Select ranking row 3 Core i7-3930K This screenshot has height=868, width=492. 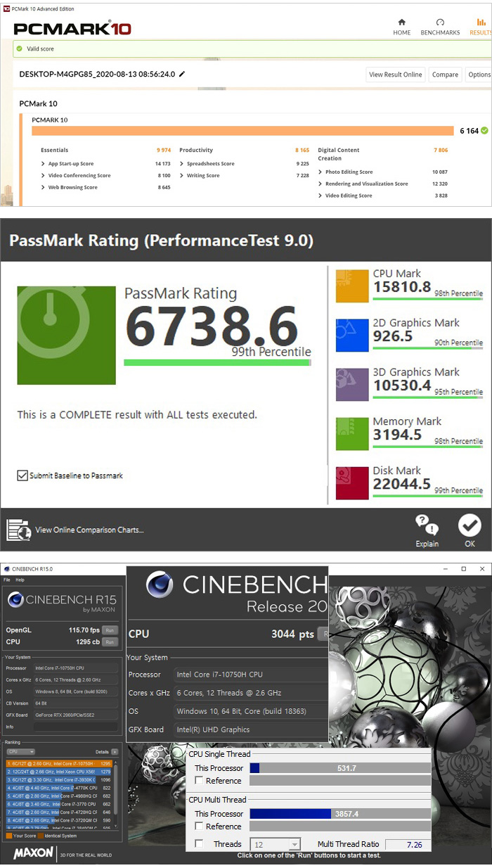(59, 779)
